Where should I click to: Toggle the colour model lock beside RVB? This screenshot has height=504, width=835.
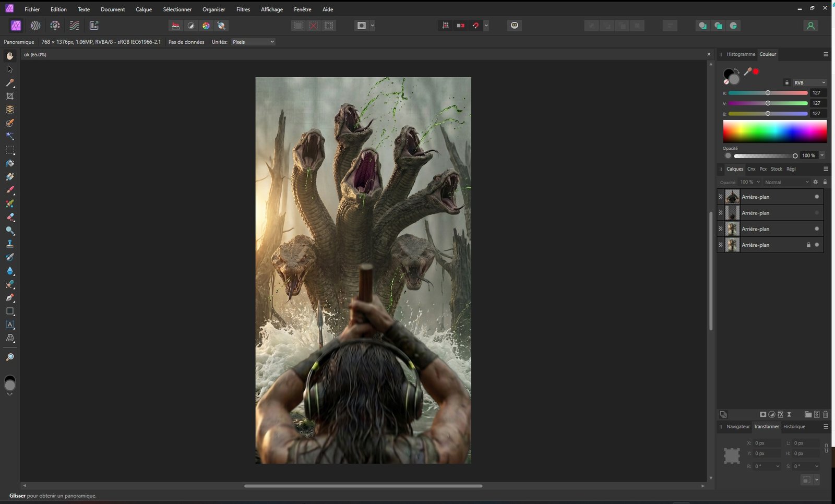pos(787,82)
